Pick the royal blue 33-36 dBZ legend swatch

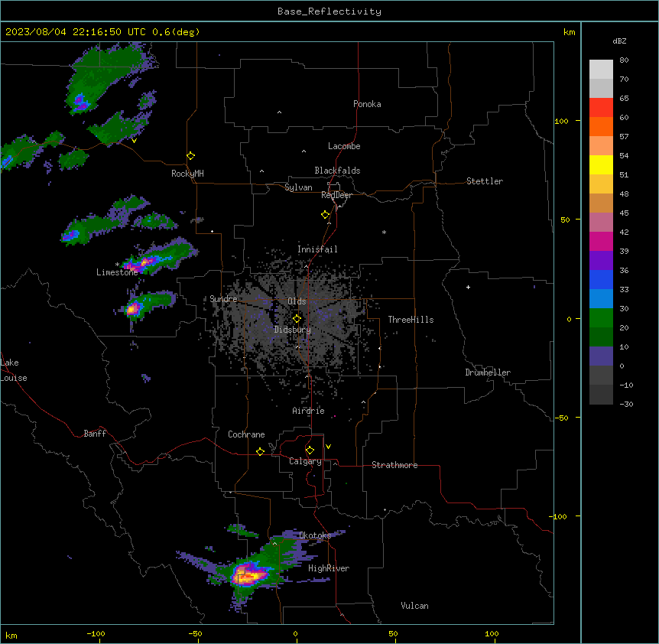pyautogui.click(x=601, y=279)
